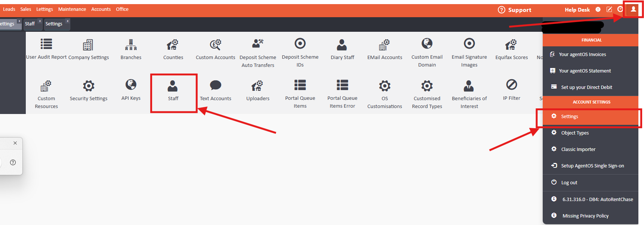
Task: Close the Settings tab
Action: 68,21
